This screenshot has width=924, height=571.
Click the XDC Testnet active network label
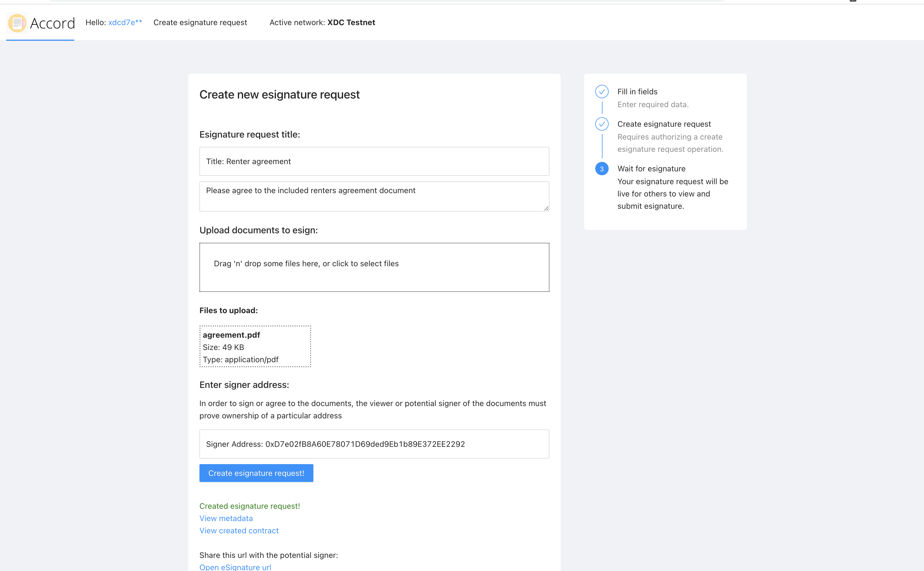click(351, 23)
